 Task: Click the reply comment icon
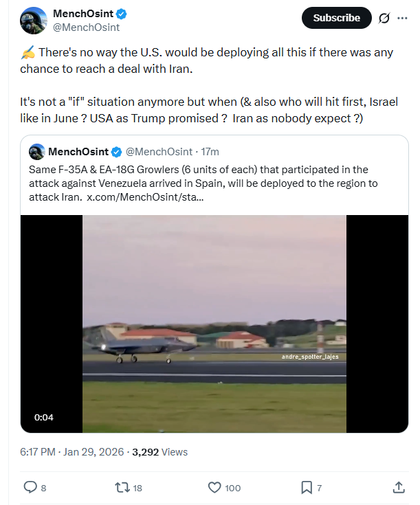pyautogui.click(x=30, y=487)
